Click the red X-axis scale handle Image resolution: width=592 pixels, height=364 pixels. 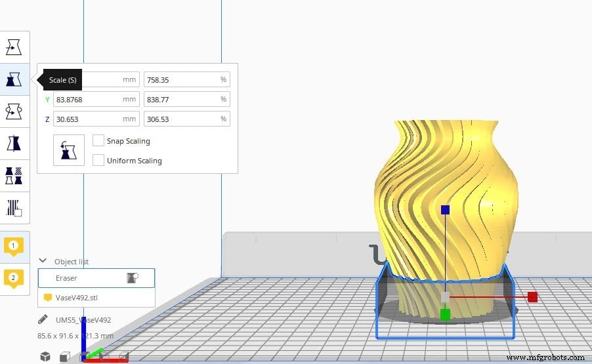[x=533, y=297]
